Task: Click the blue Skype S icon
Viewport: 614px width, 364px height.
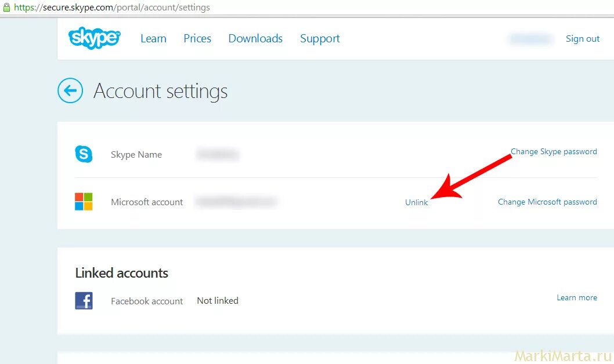Action: [84, 154]
